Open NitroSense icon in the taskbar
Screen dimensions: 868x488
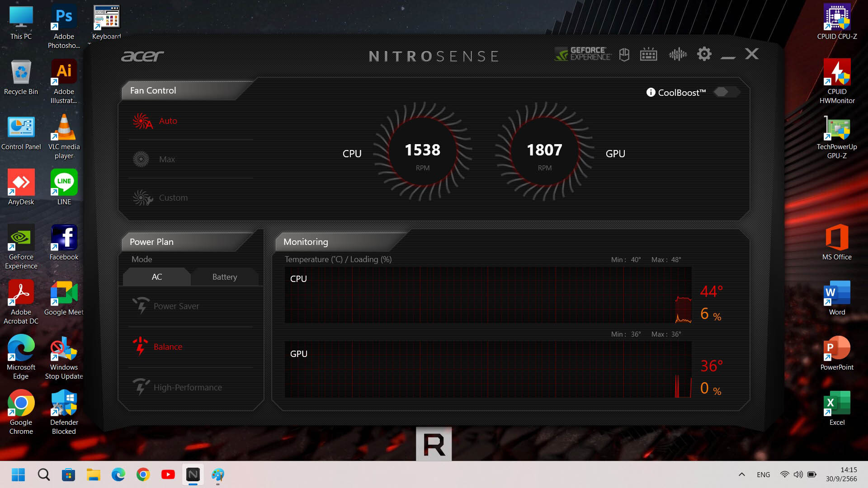(193, 474)
